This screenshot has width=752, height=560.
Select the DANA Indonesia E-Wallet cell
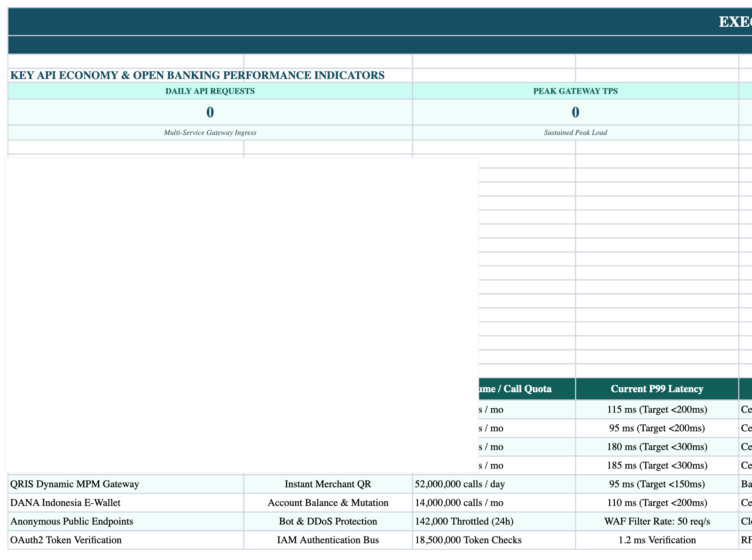click(x=126, y=503)
